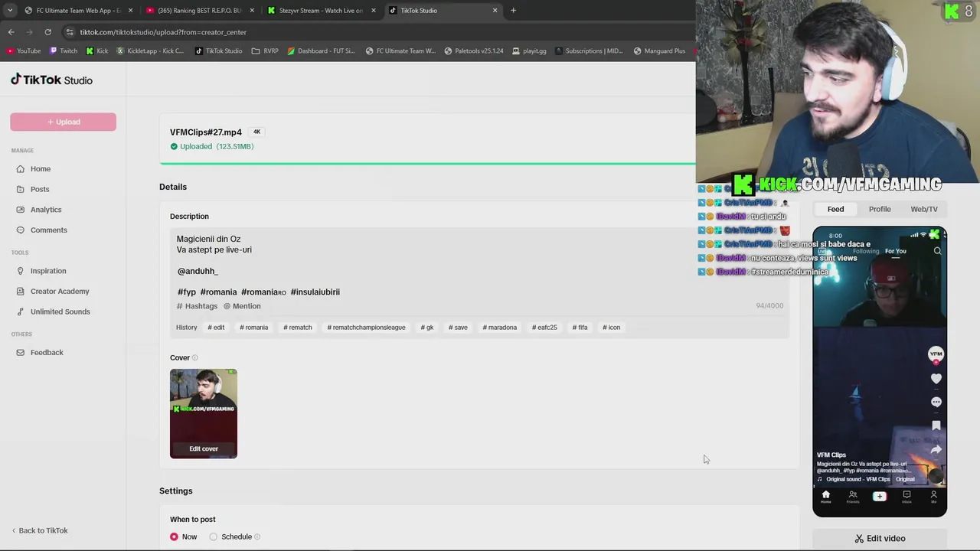Switch preview to the Profile tab
980x551 pixels.
coord(880,209)
